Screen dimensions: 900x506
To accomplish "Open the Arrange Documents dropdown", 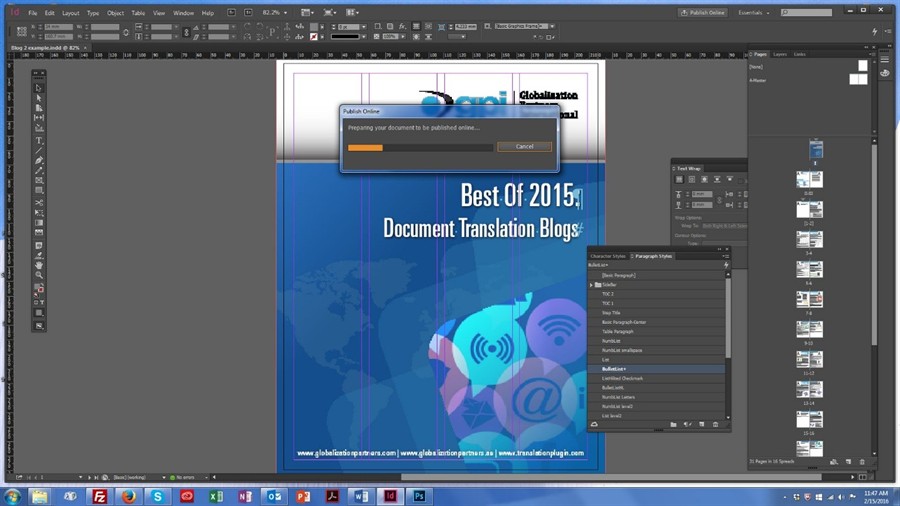I will point(352,12).
